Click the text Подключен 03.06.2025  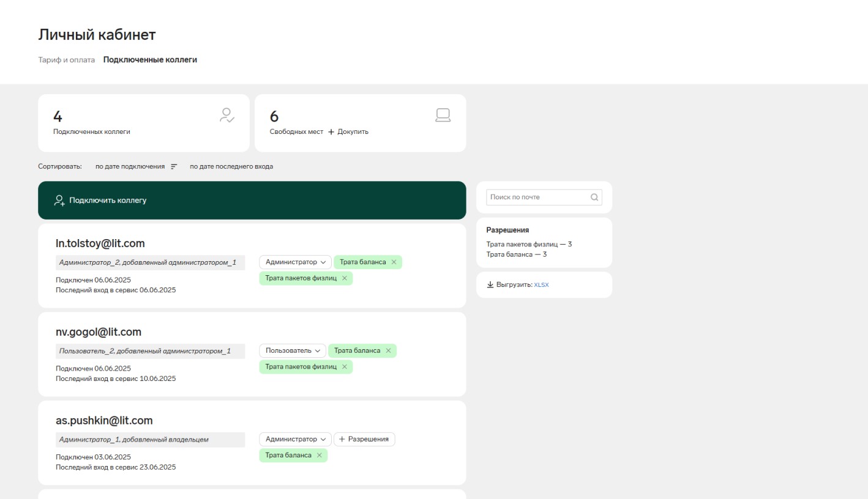pos(93,457)
